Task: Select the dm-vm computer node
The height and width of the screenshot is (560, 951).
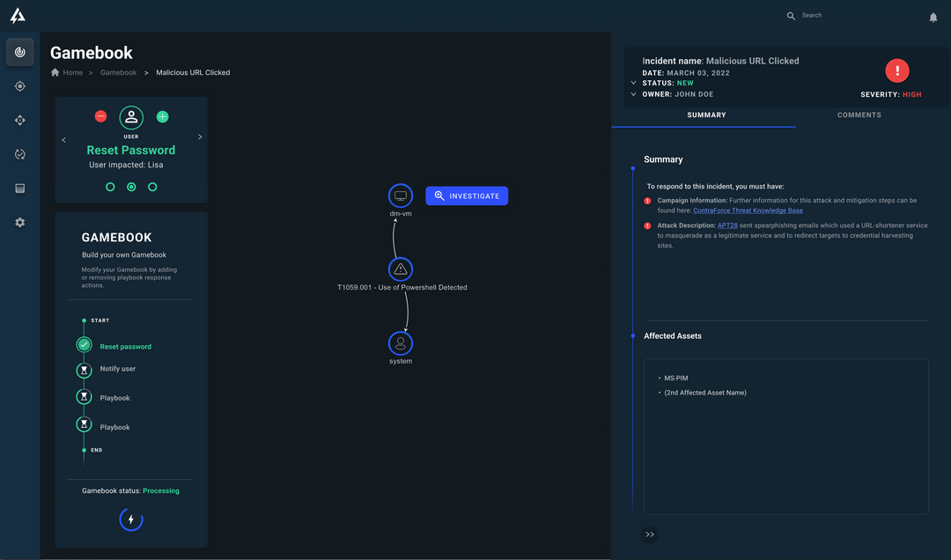Action: click(x=401, y=195)
